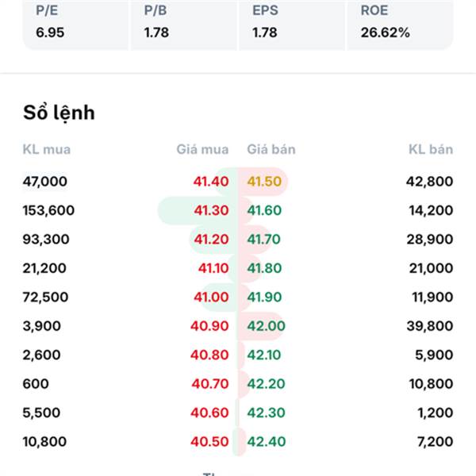
Task: Click the Giá mua column header
Action: click(202, 149)
